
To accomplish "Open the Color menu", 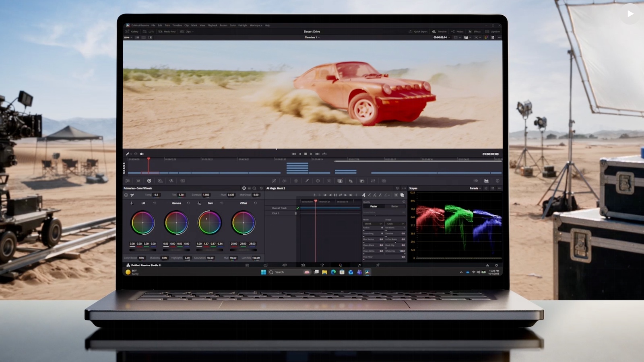I will (233, 25).
